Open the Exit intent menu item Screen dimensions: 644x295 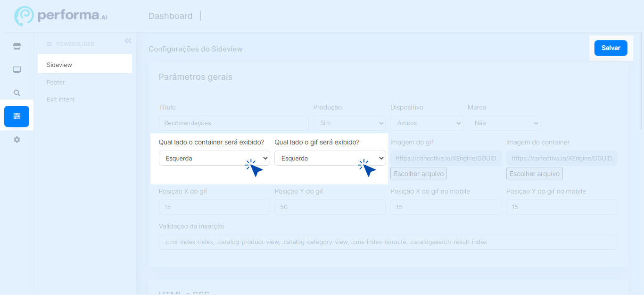click(61, 100)
